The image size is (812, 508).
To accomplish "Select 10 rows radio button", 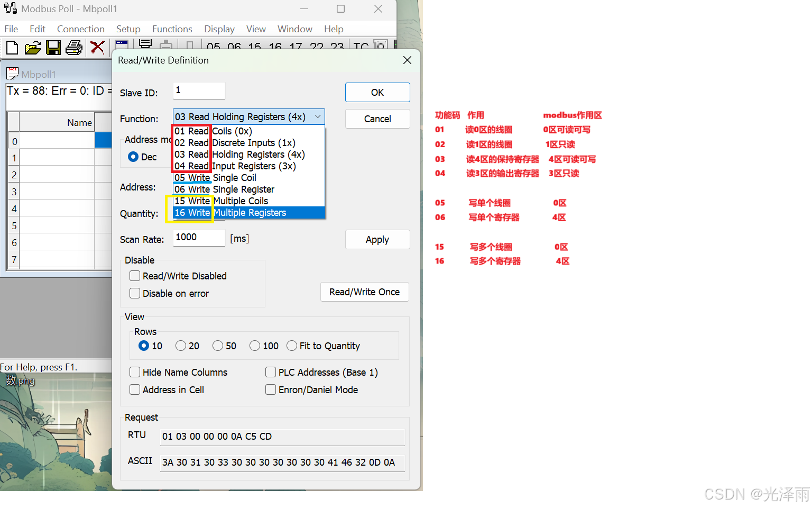I will point(144,346).
